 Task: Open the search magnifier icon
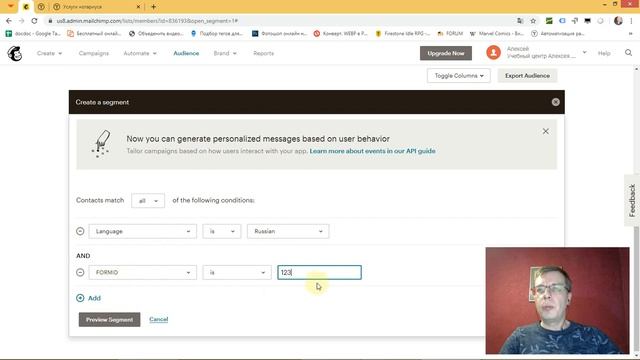[x=628, y=53]
